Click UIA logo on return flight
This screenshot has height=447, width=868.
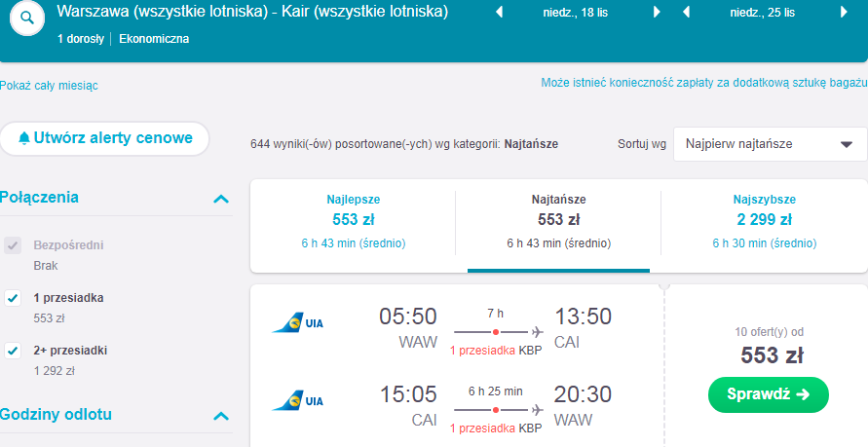coord(298,400)
